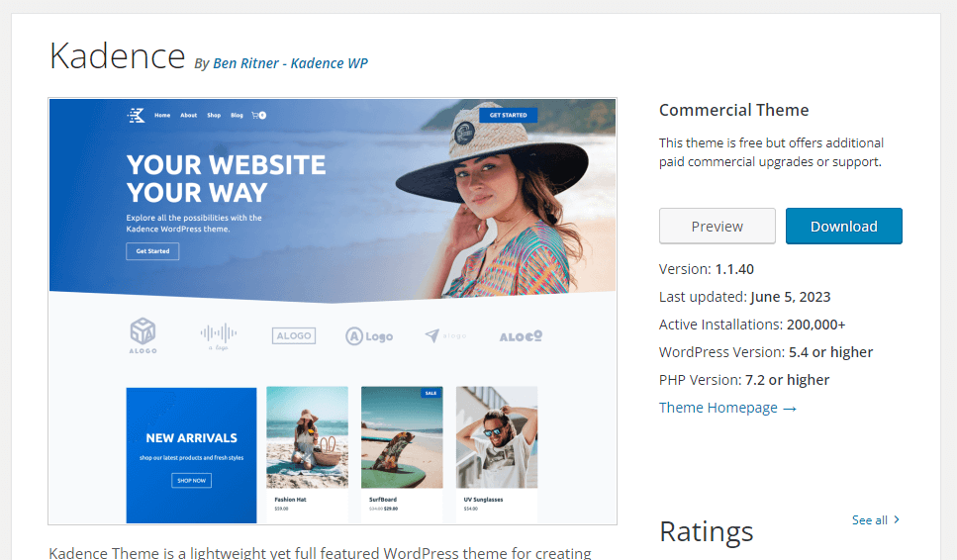The image size is (957, 560).
Task: Click the cube ALOGO logo icon
Action: pyautogui.click(x=143, y=335)
